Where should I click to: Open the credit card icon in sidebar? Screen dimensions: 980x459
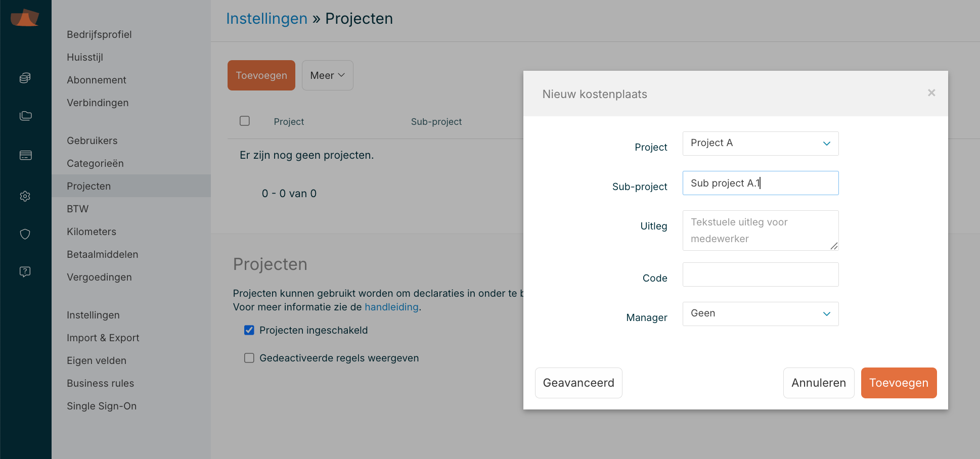coord(25,155)
